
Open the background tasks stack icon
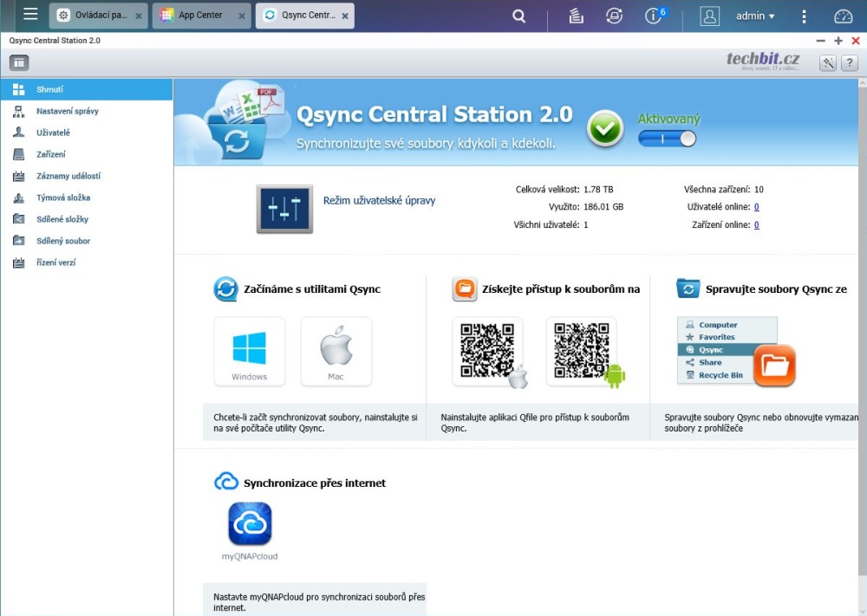pyautogui.click(x=576, y=16)
